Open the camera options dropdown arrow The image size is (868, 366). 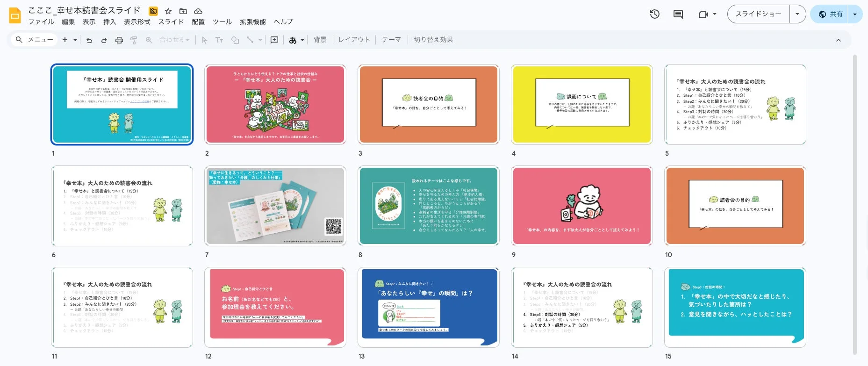point(715,14)
